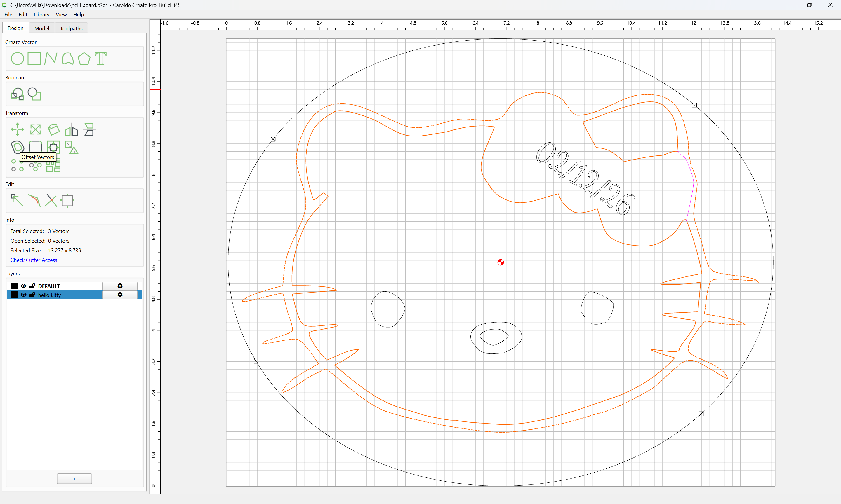841x504 pixels.
Task: Switch to the Toolpaths tab
Action: click(71, 28)
